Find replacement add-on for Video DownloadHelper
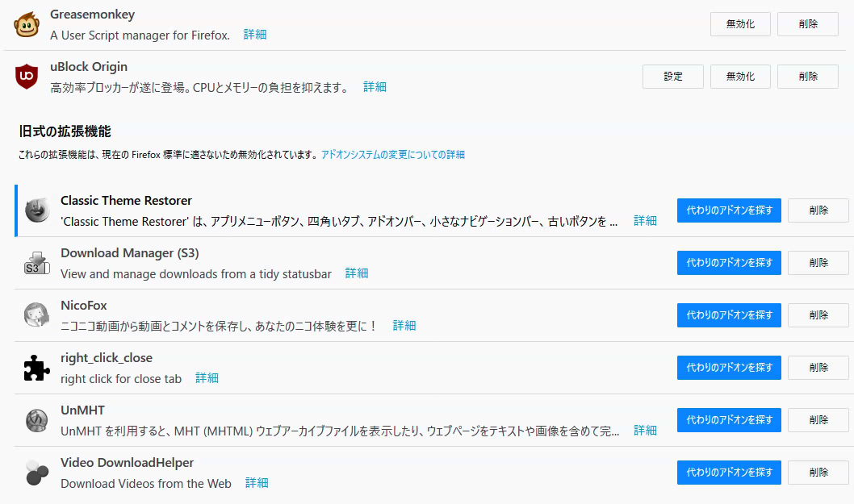Screen dimensions: 854x504 pos(729,473)
